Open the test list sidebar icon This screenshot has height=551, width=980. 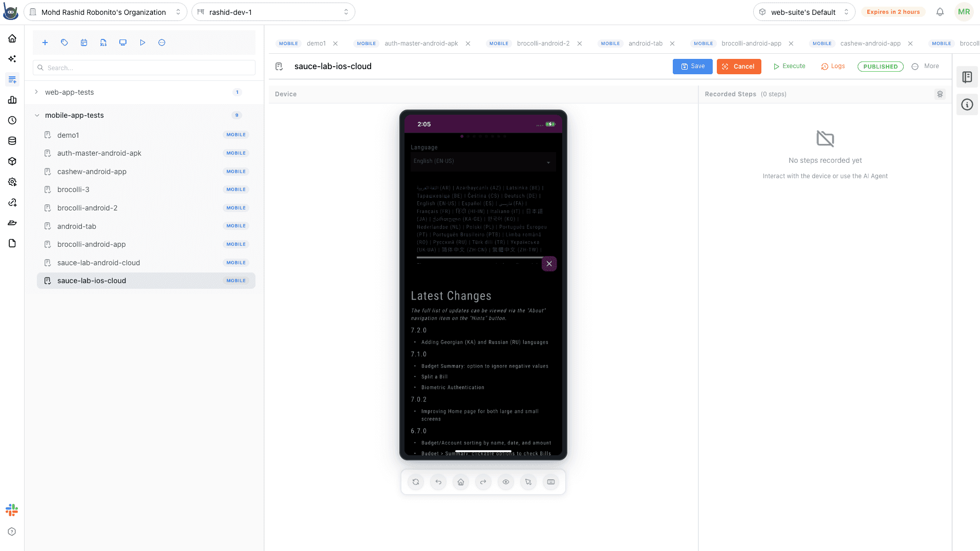(12, 79)
